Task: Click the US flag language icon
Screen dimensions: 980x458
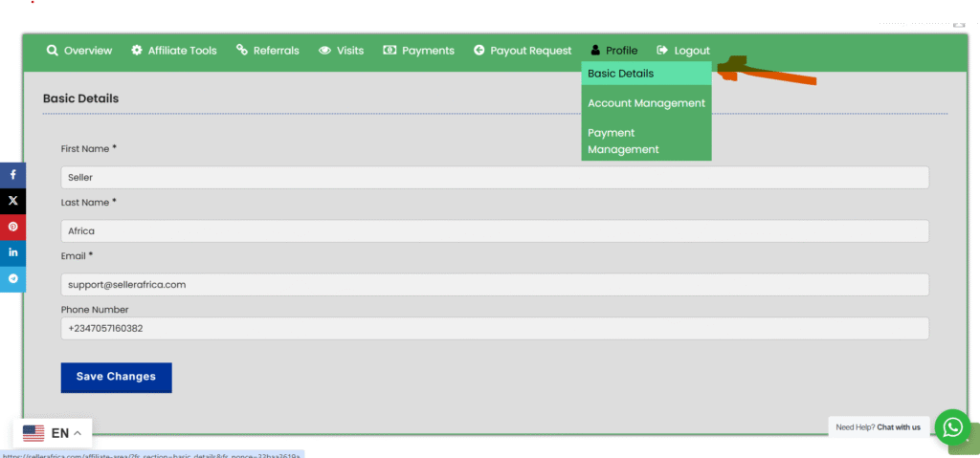Action: click(x=33, y=433)
